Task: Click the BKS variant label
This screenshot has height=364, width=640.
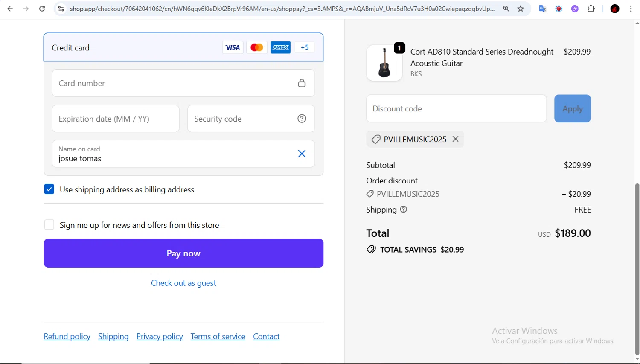Action: [x=416, y=74]
